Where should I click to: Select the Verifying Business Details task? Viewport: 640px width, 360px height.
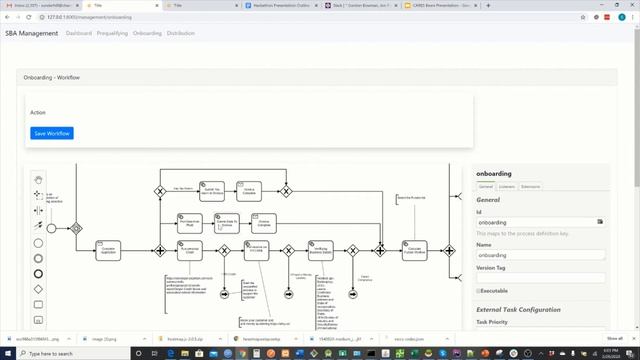coord(321,251)
